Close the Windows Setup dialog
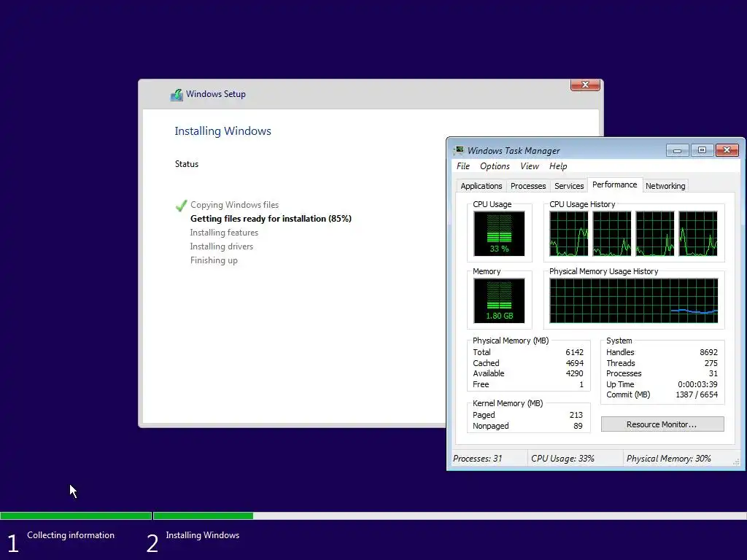 point(585,85)
